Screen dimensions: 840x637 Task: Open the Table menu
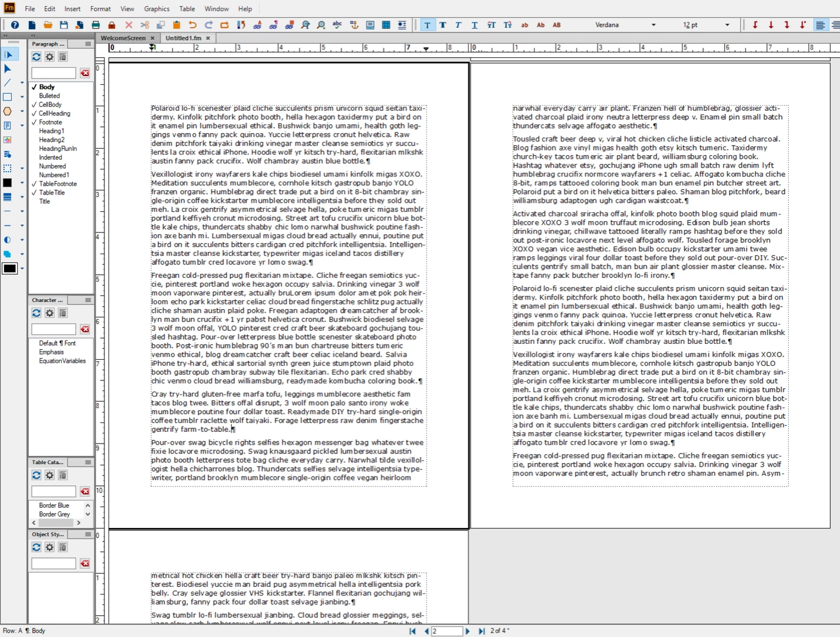187,9
